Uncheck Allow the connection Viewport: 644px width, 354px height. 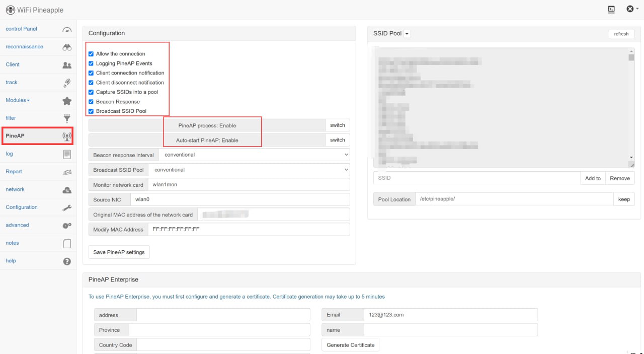(x=91, y=54)
